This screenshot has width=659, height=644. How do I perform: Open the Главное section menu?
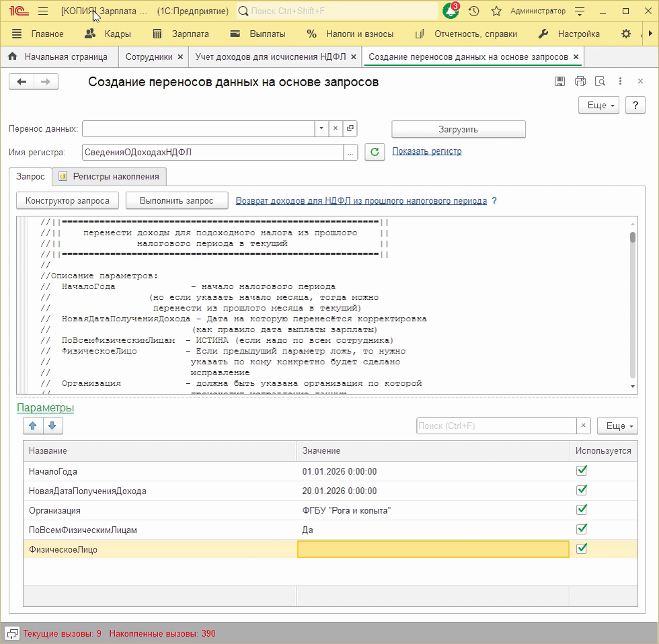coord(38,34)
